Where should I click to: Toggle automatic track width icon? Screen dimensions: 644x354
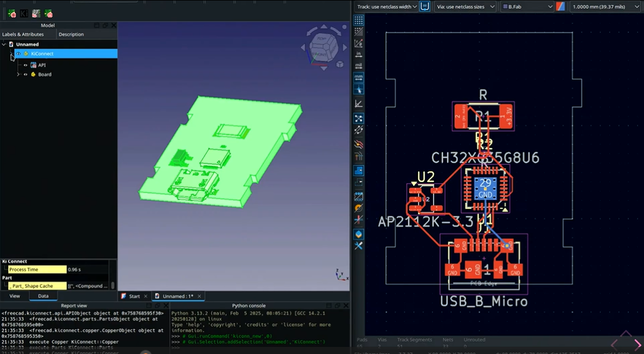(425, 7)
